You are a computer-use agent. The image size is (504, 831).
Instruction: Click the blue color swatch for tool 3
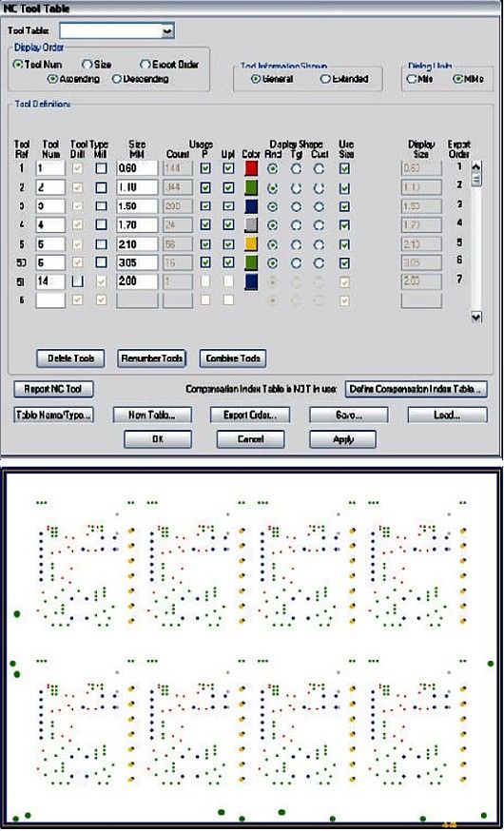pyautogui.click(x=251, y=206)
